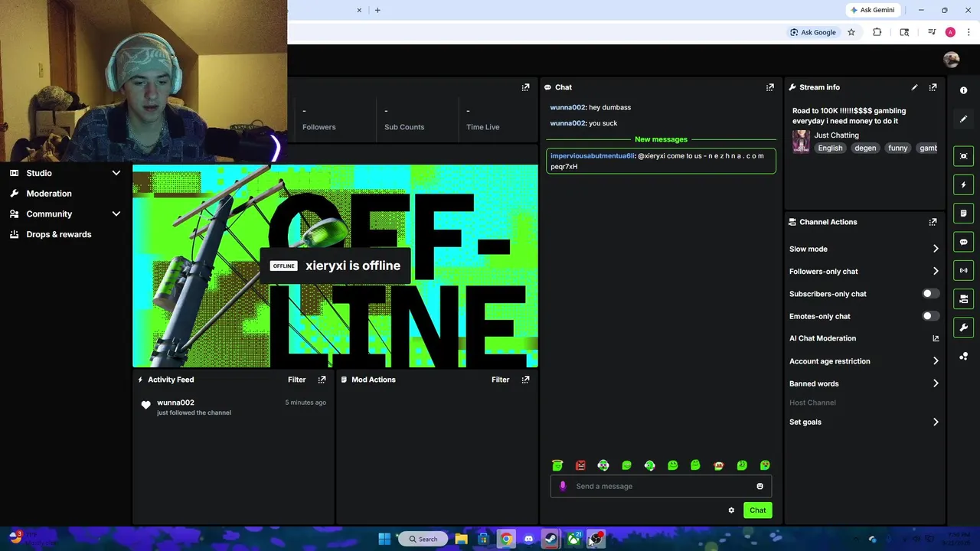Click the Just Chatting category link
The height and width of the screenshot is (551, 980).
[x=836, y=135]
